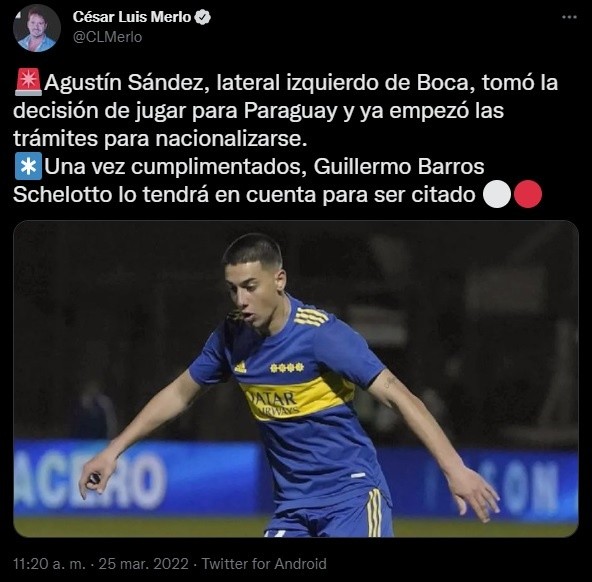This screenshot has height=582, width=592.
Task: Click the red circle emoji
Action: (x=528, y=194)
